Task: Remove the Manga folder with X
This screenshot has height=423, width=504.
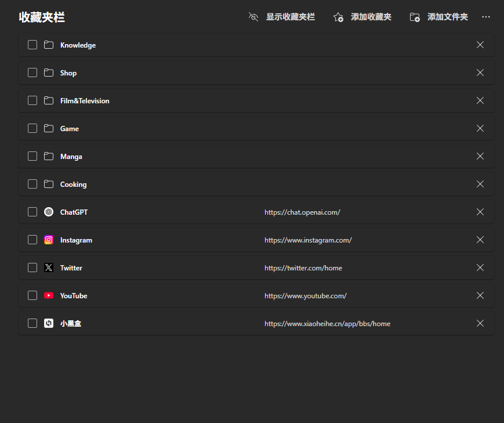Action: pyautogui.click(x=480, y=156)
